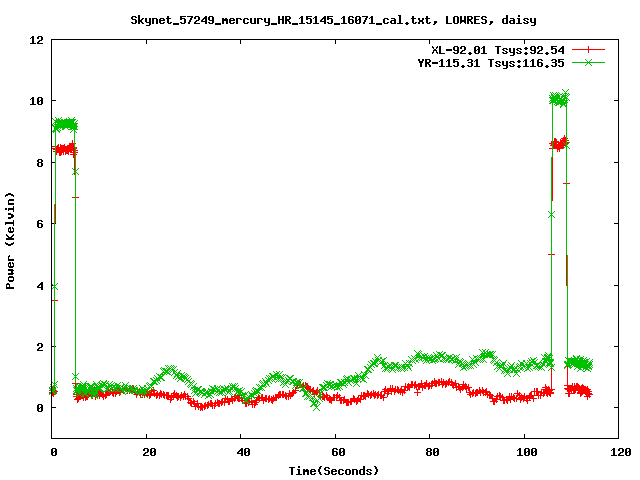Click y-axis tick label 6
The image size is (640, 480).
click(x=40, y=224)
